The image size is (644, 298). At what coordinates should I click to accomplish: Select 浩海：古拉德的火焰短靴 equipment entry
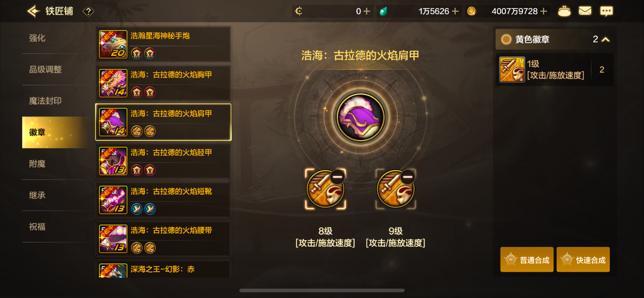click(x=163, y=200)
